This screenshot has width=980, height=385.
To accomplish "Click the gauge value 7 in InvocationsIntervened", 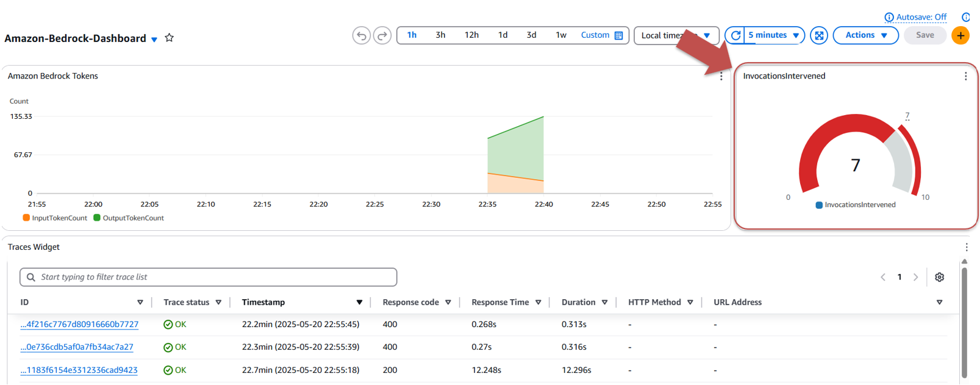I will point(856,165).
